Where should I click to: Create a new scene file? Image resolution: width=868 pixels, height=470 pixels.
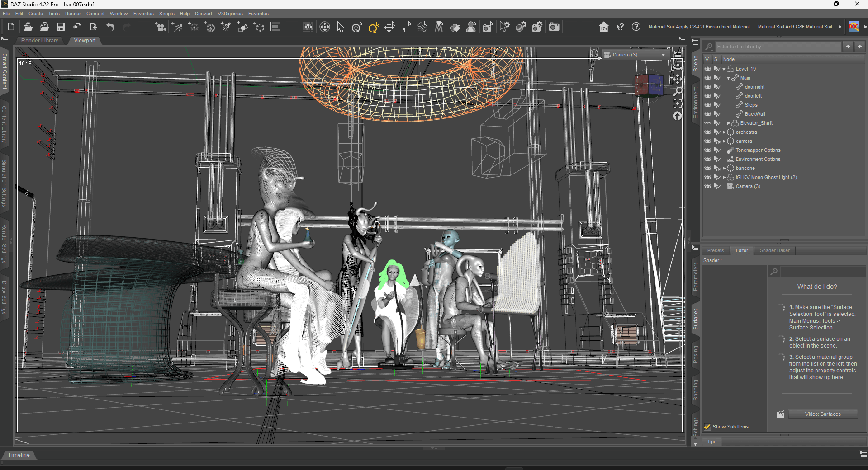tap(11, 27)
